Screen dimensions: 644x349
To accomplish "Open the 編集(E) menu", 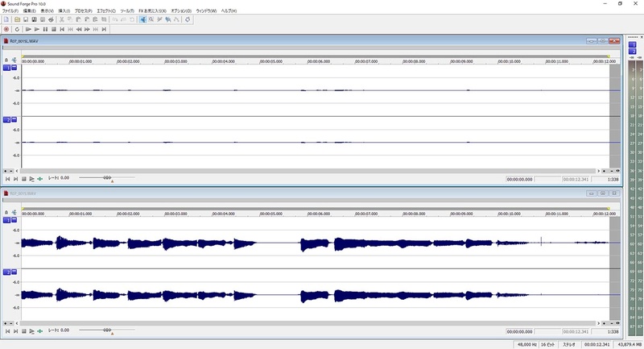I will [29, 10].
